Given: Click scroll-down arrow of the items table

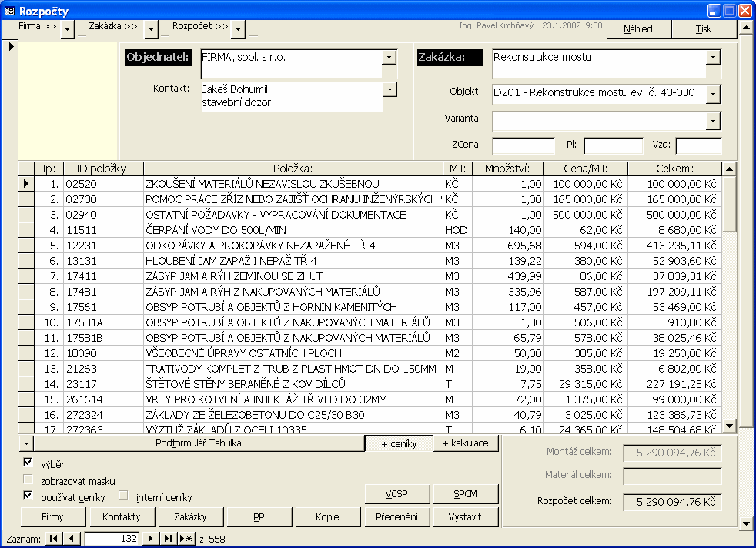Looking at the screenshot, I should 729,425.
